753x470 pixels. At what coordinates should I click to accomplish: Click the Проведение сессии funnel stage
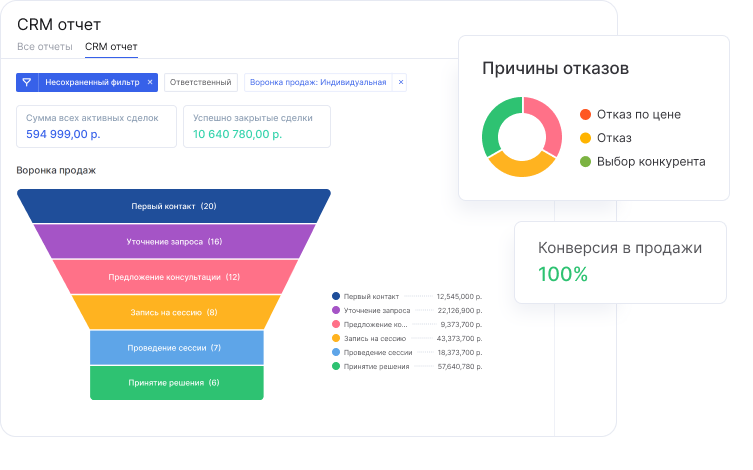[176, 347]
